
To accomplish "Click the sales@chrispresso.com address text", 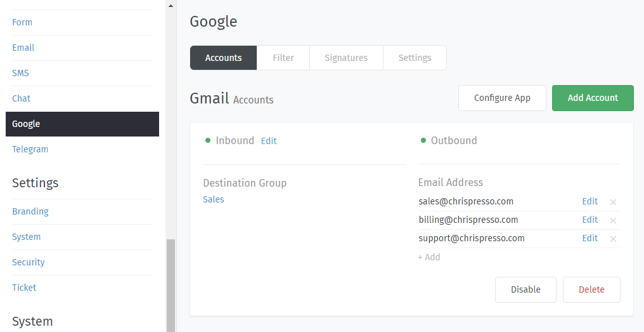I will tap(466, 201).
